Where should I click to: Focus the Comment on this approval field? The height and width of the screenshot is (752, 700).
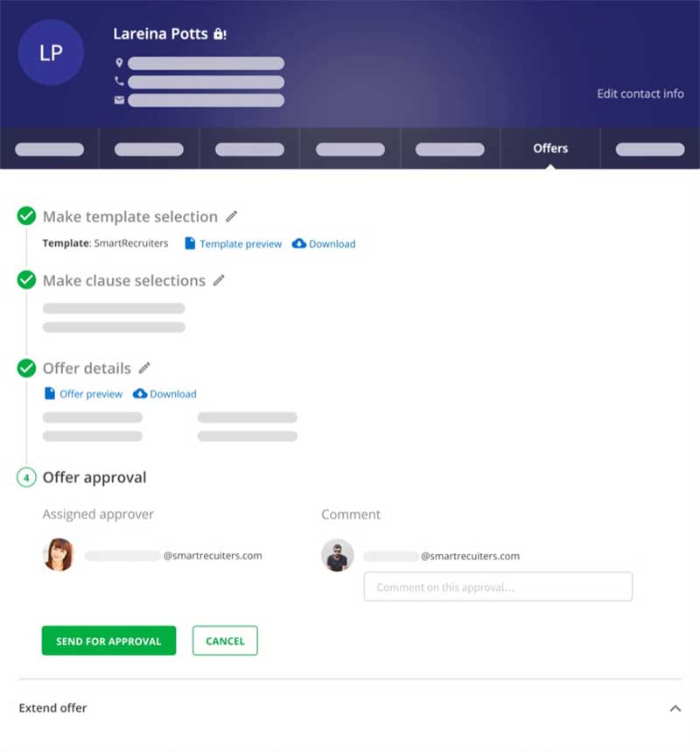coord(498,587)
